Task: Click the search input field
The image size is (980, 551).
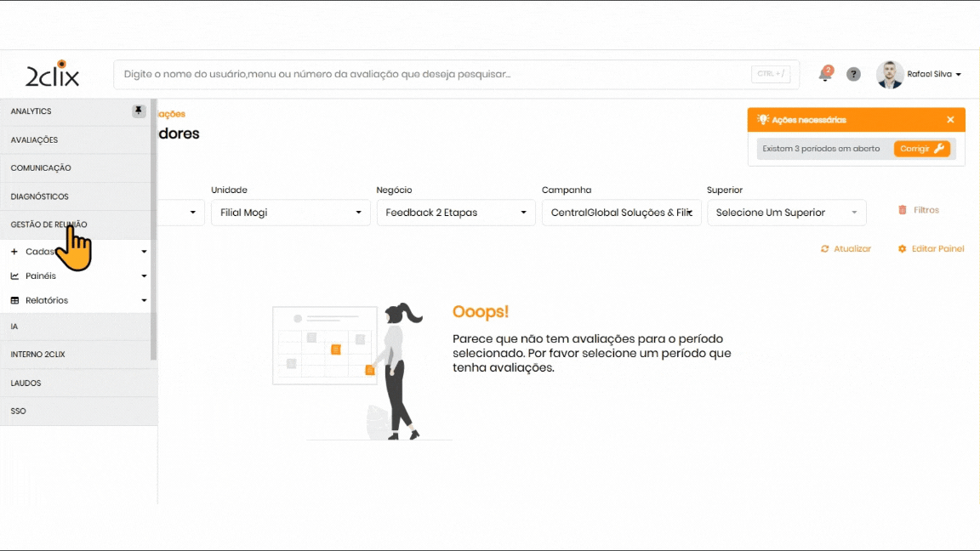Action: [434, 75]
